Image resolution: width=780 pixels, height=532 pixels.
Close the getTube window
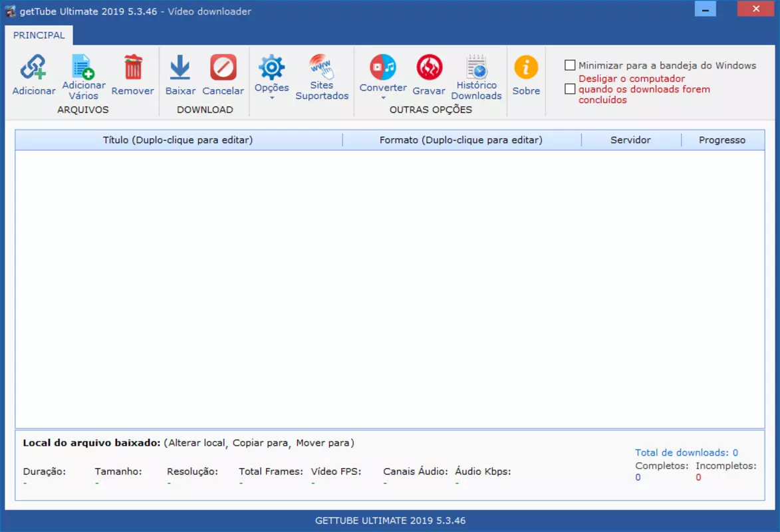click(x=755, y=9)
